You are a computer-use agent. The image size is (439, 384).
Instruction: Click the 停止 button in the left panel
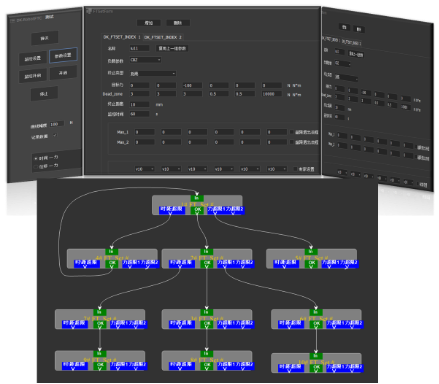pos(44,94)
